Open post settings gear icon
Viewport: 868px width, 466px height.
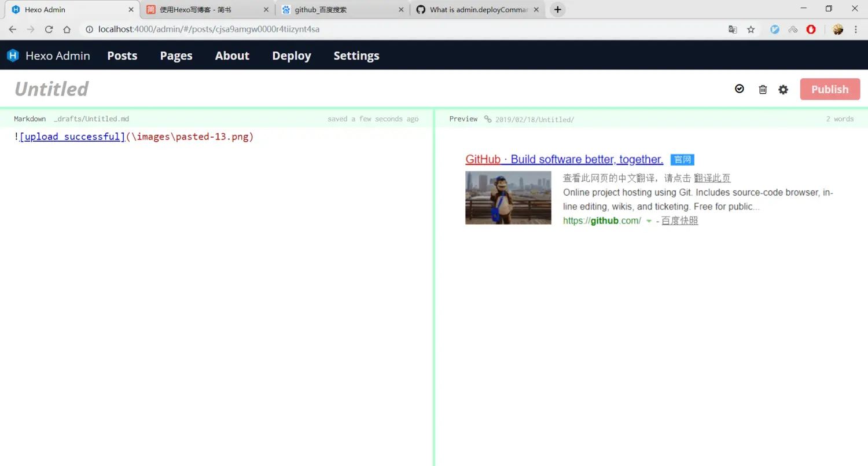[x=783, y=89]
